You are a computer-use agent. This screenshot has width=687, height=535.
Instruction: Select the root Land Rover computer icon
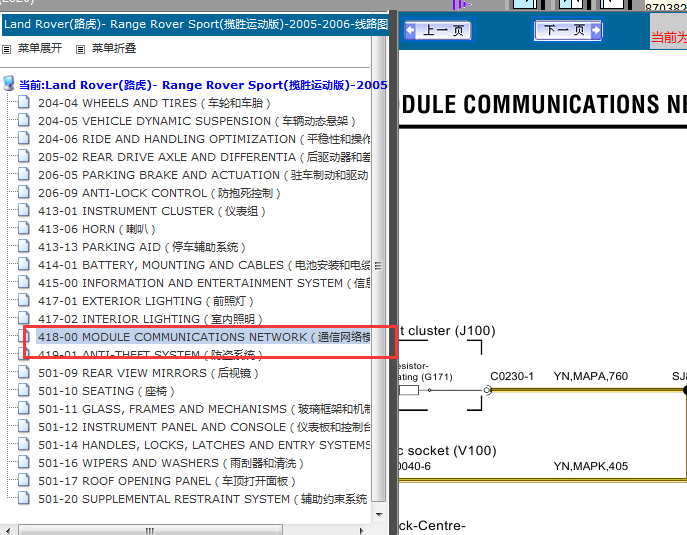9,83
